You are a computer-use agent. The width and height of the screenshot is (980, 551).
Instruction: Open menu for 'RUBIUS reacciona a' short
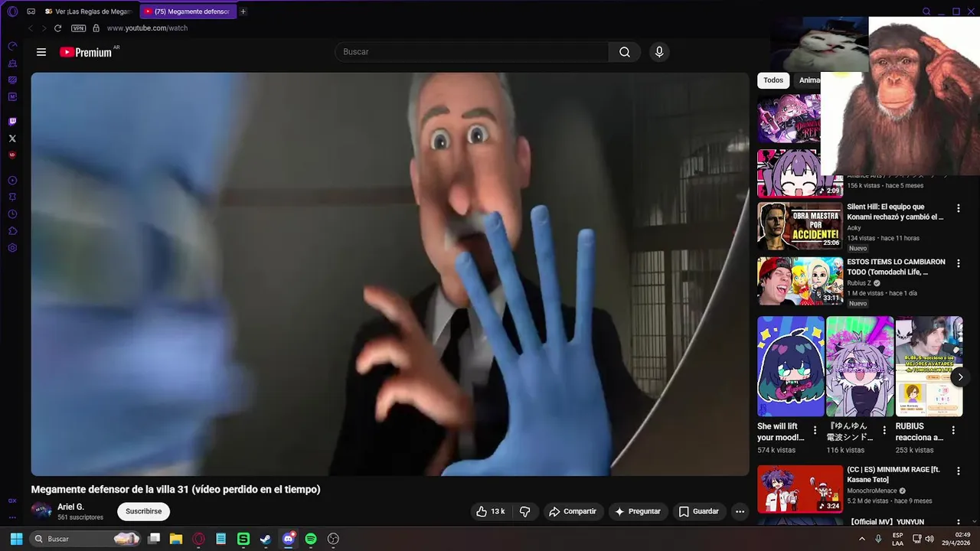[953, 430]
